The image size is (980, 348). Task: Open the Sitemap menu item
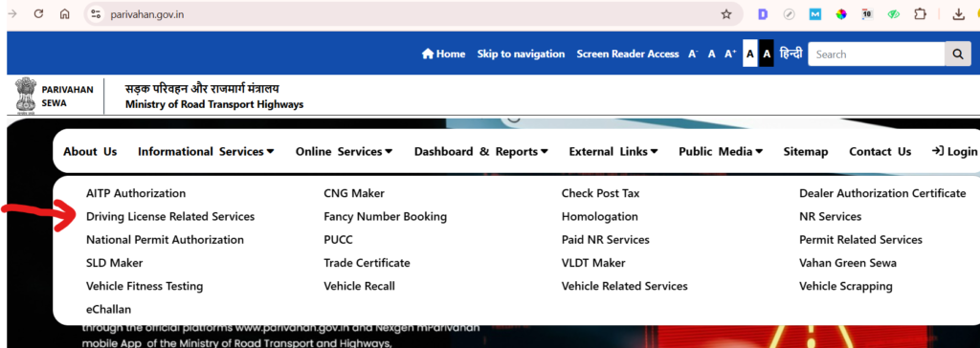point(806,151)
